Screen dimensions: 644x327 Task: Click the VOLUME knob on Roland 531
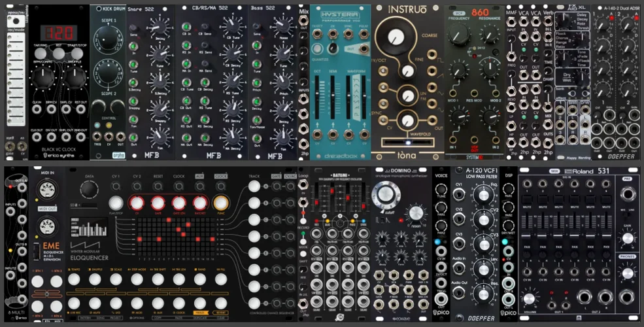click(530, 300)
